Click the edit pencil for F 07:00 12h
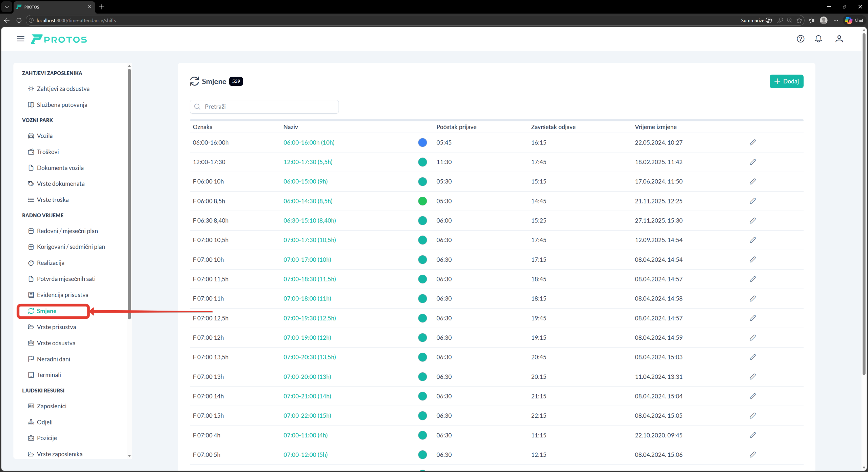Image resolution: width=868 pixels, height=472 pixels. tap(752, 338)
